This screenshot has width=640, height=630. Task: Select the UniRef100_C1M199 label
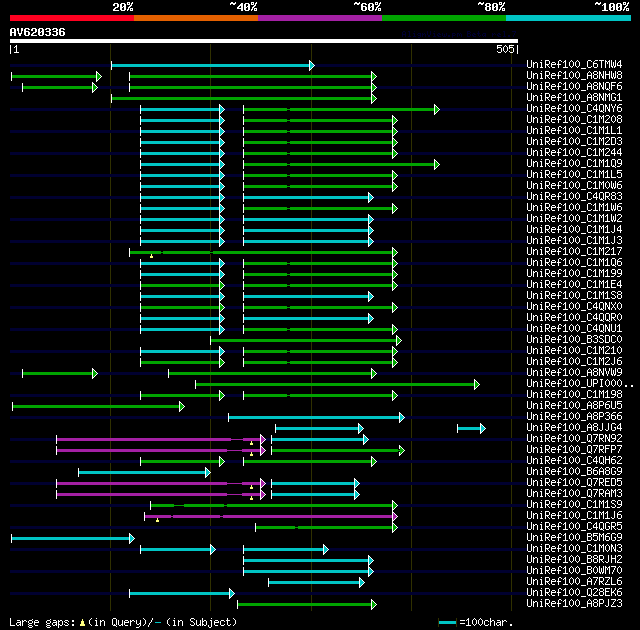pos(574,274)
